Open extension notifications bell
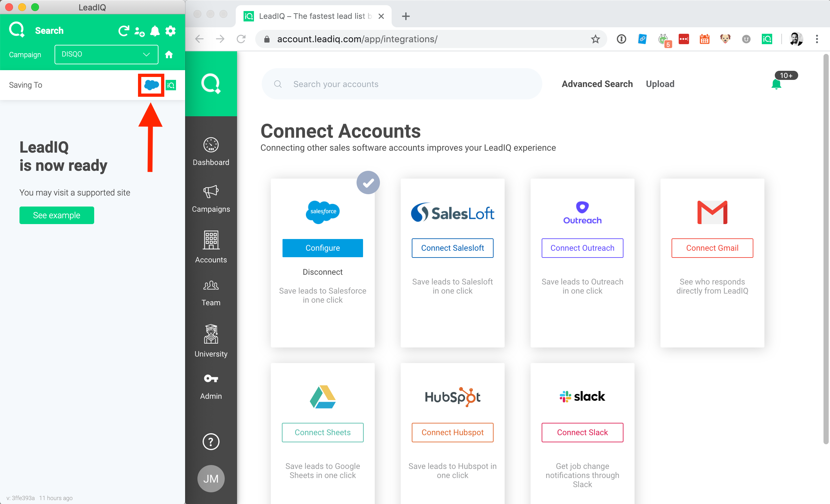Screen dimensions: 830x504 pos(155,31)
